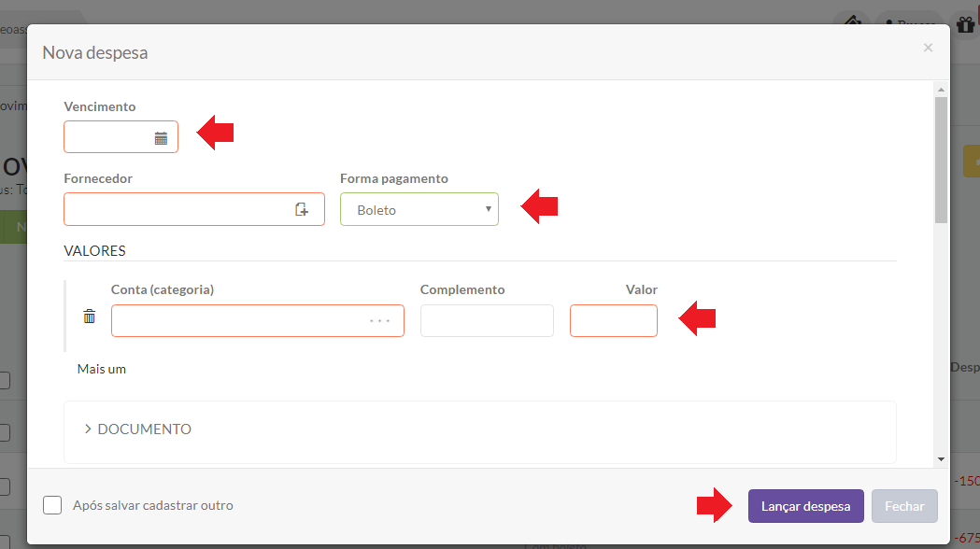This screenshot has width=980, height=549.
Task: Click the gift icon in top bar
Action: 965,25
